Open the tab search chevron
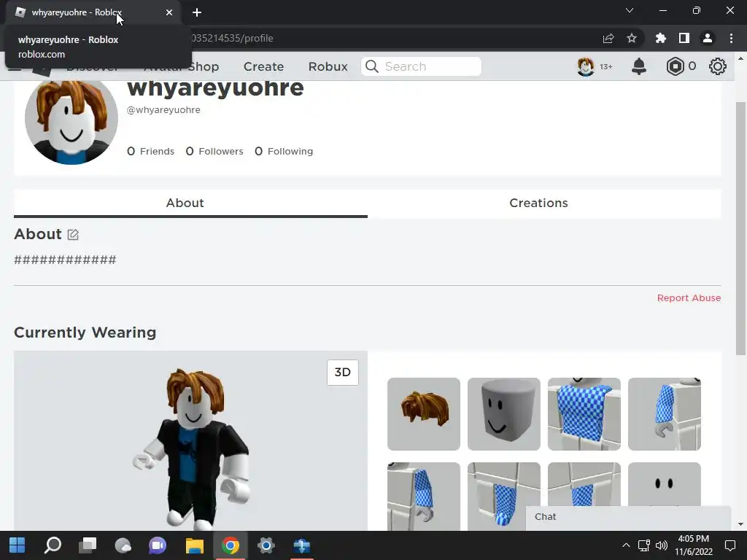747x560 pixels. pyautogui.click(x=630, y=10)
